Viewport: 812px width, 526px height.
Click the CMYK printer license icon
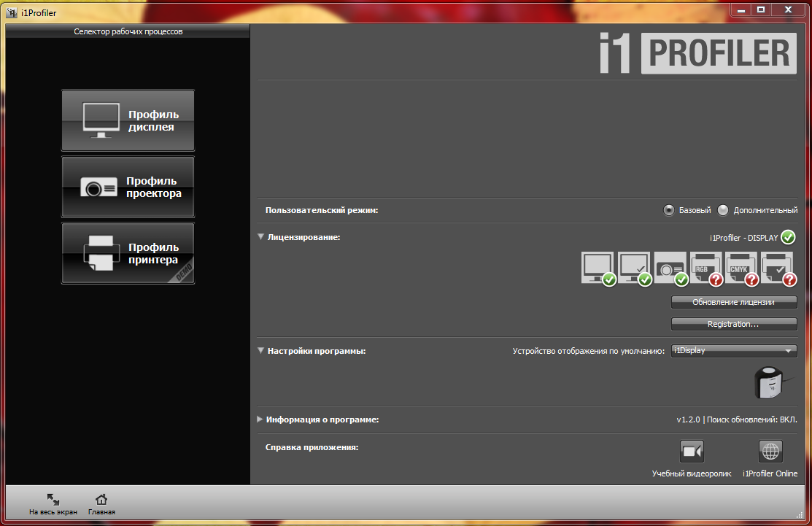click(741, 268)
